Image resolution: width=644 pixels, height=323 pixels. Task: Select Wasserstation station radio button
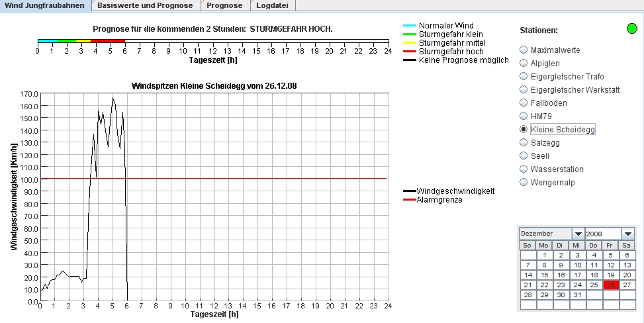tap(524, 169)
